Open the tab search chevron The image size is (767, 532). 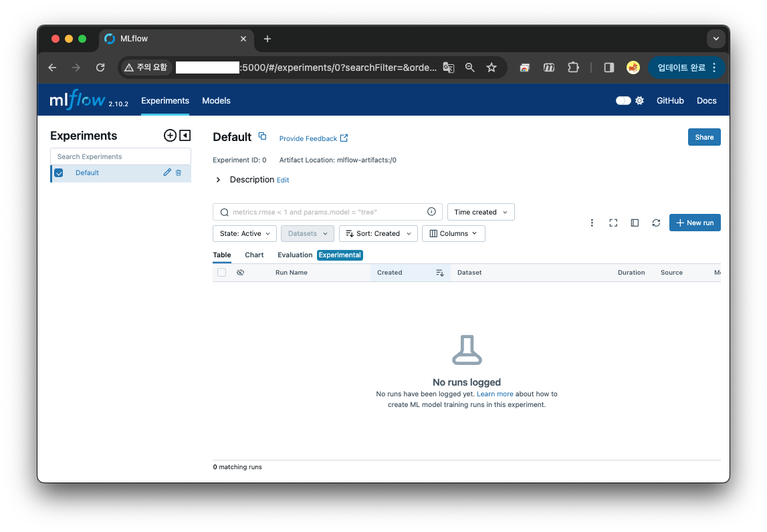pos(716,39)
